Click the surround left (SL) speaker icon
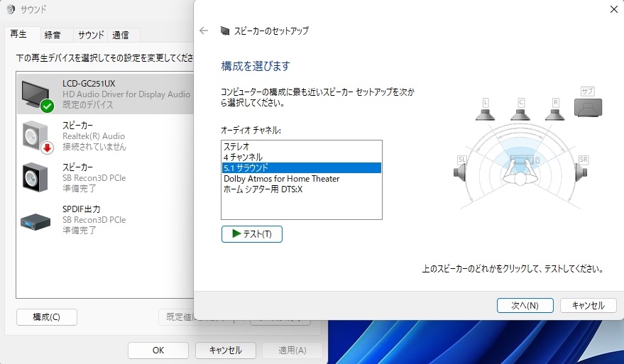 click(x=460, y=172)
